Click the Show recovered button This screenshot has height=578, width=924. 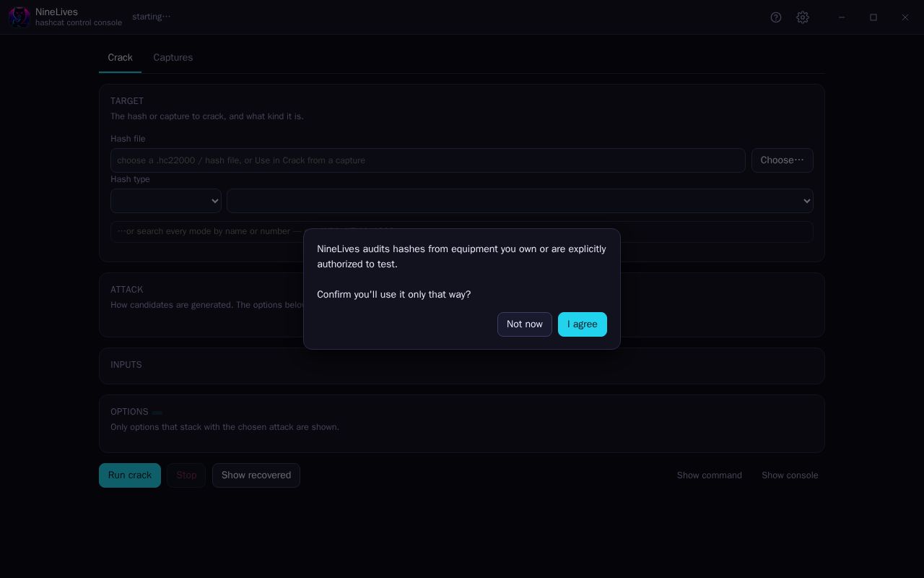256,475
